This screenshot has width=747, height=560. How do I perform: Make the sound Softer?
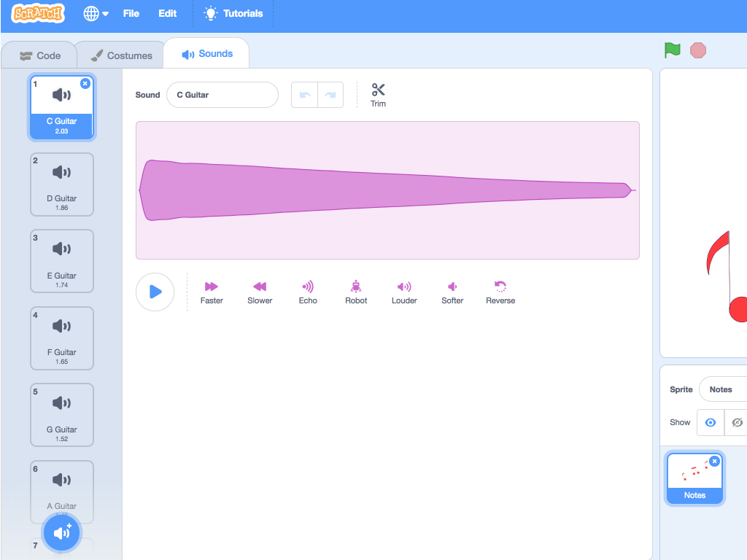pos(452,292)
